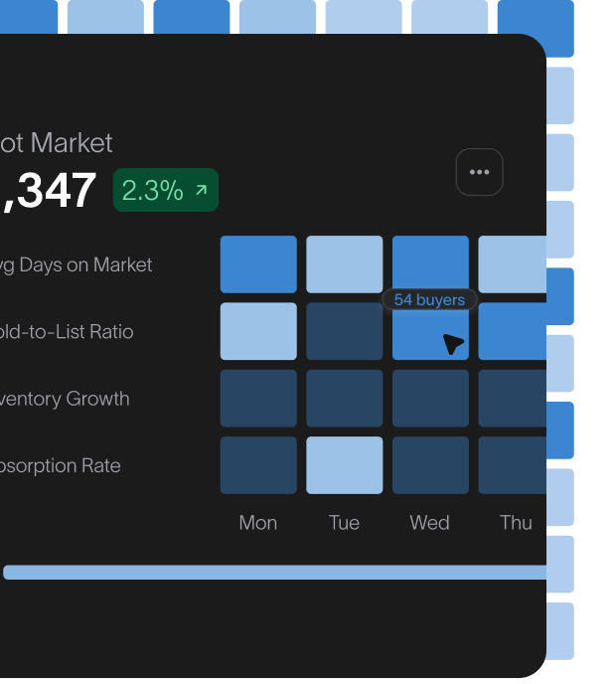Click the Tue column label
This screenshot has width=616, height=684.
click(344, 523)
